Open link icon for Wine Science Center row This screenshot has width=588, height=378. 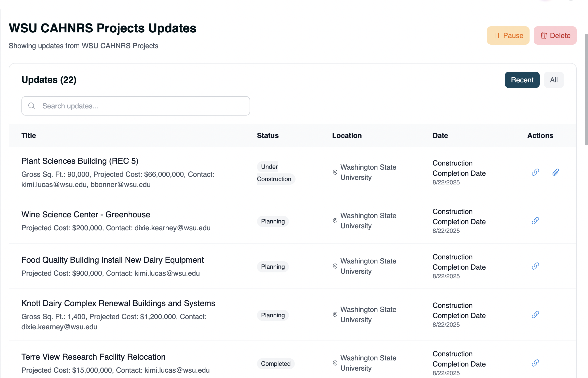coord(535,221)
